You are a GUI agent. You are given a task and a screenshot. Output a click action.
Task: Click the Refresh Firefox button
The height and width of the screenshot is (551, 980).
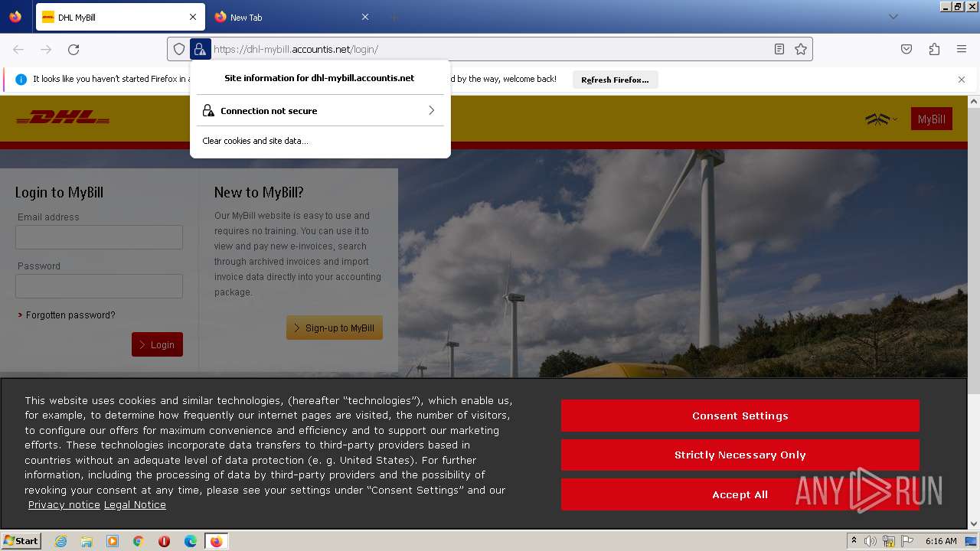click(615, 80)
